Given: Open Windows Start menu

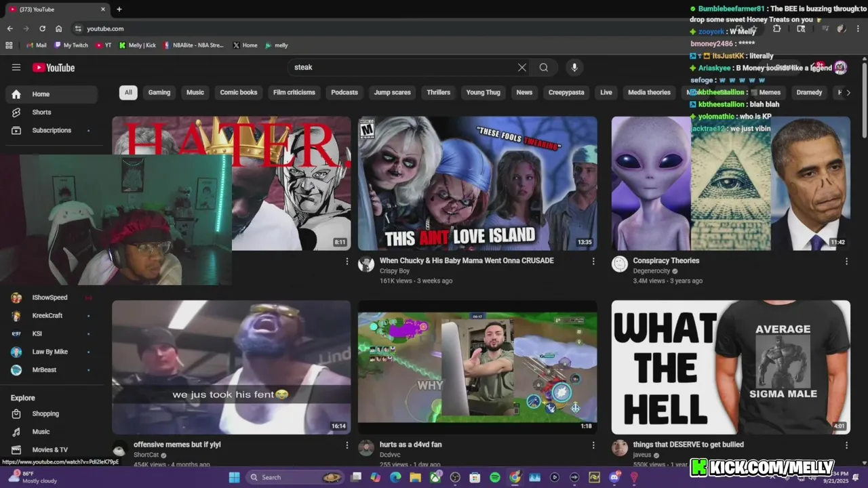Looking at the screenshot, I should [x=234, y=477].
